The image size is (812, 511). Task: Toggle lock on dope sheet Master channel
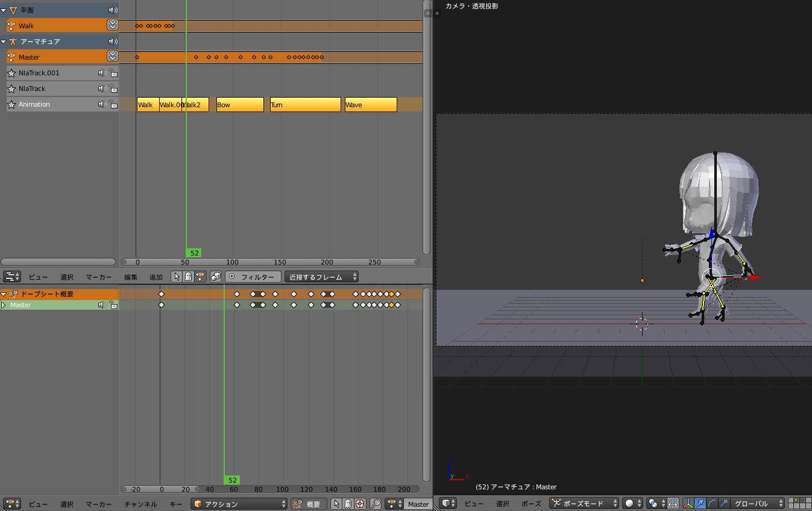pyautogui.click(x=113, y=305)
